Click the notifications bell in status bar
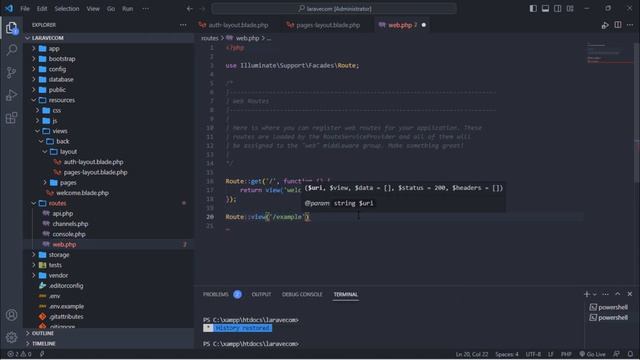 [x=630, y=354]
